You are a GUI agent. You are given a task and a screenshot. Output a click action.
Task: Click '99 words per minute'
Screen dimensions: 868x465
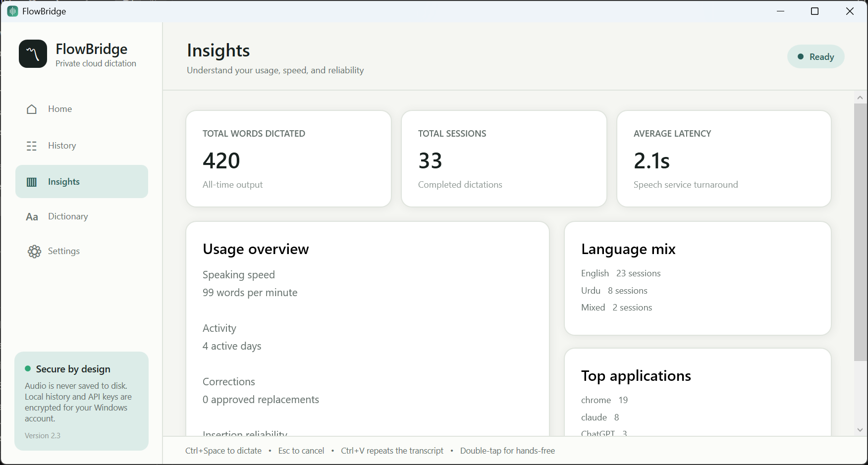pos(250,293)
